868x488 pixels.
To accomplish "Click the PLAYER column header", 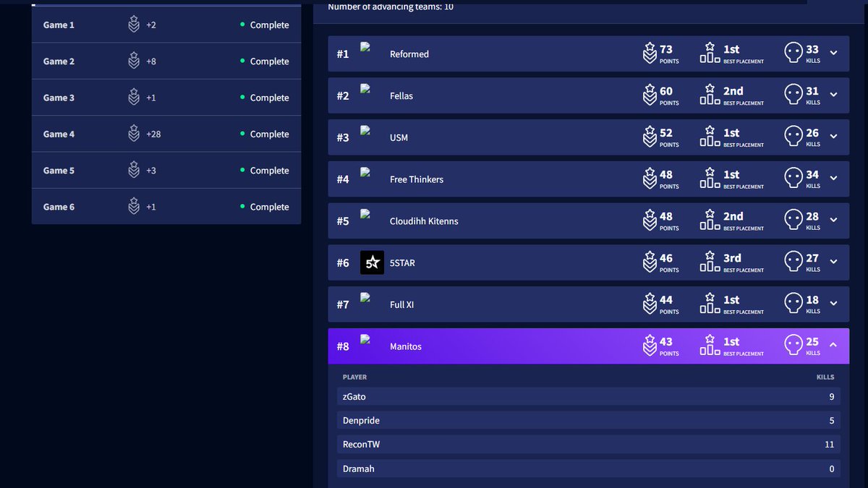I will [354, 377].
